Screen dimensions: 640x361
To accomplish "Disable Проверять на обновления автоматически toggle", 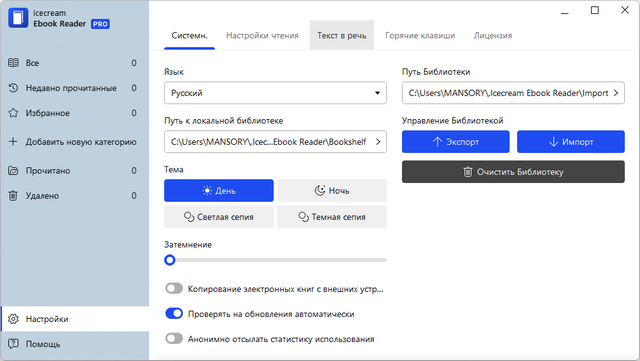I will (x=174, y=314).
